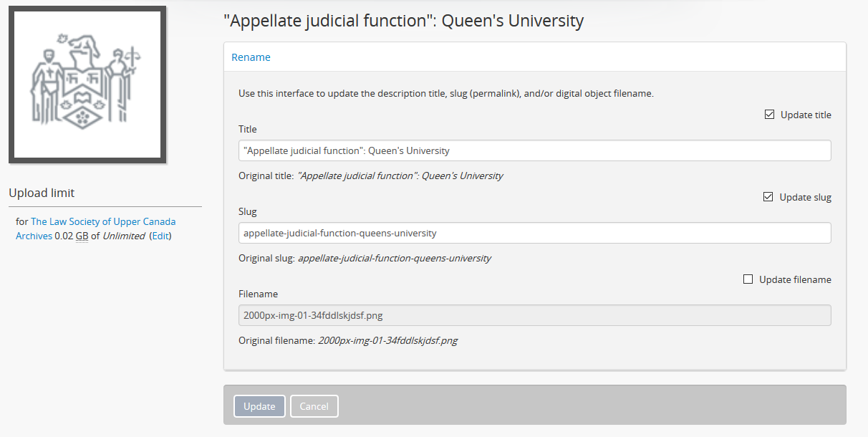The image size is (868, 437).
Task: Click the italic original title value
Action: [x=400, y=176]
